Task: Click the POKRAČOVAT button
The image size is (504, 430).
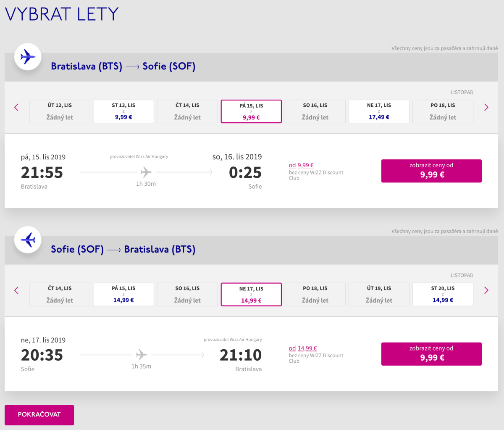Action: coord(39,415)
